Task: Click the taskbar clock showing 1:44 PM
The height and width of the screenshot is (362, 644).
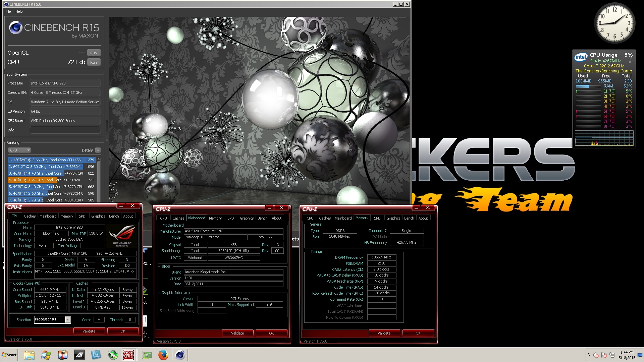Action: pos(627,355)
